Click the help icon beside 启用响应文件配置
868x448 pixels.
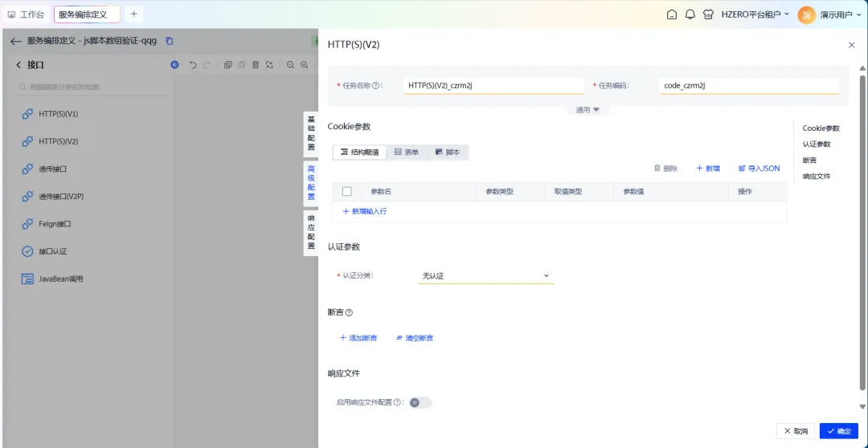(x=397, y=403)
